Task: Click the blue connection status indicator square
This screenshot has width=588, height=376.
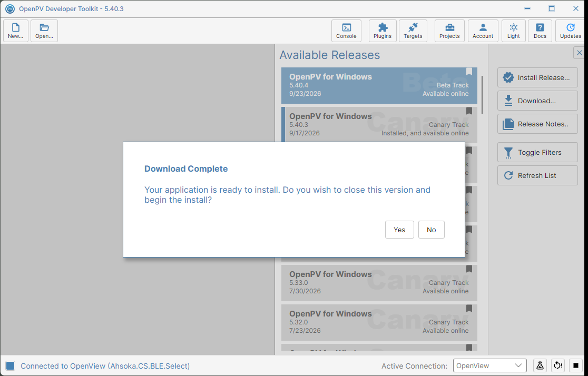Action: [x=10, y=365]
